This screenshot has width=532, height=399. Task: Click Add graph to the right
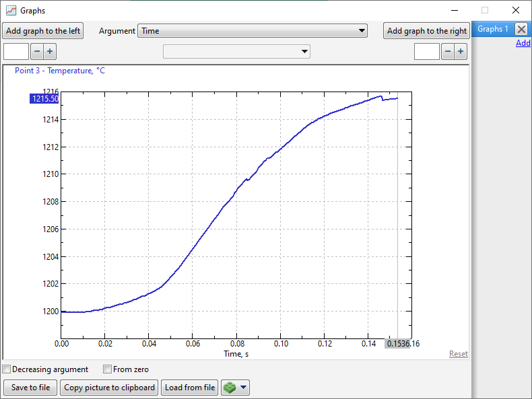(x=426, y=31)
